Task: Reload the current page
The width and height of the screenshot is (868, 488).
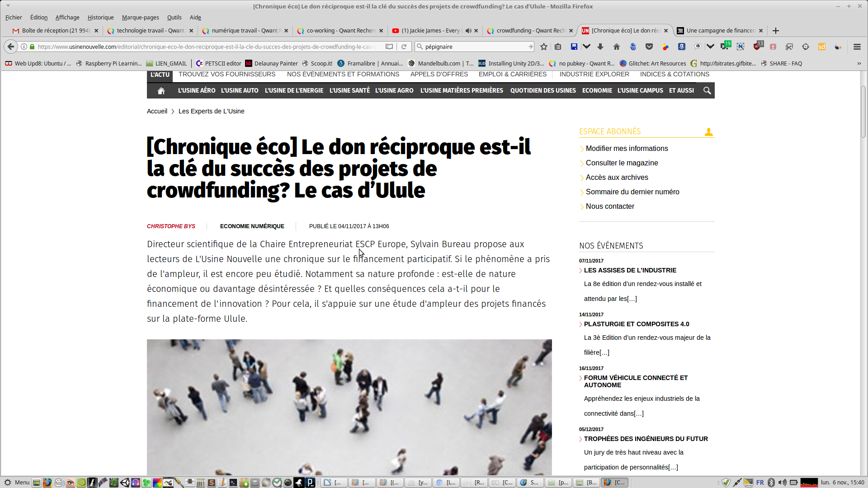Action: (404, 47)
